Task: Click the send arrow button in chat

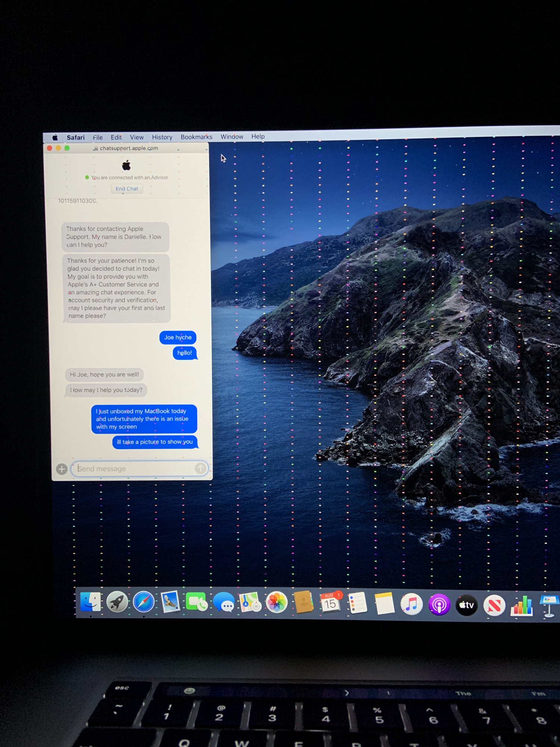Action: click(200, 468)
